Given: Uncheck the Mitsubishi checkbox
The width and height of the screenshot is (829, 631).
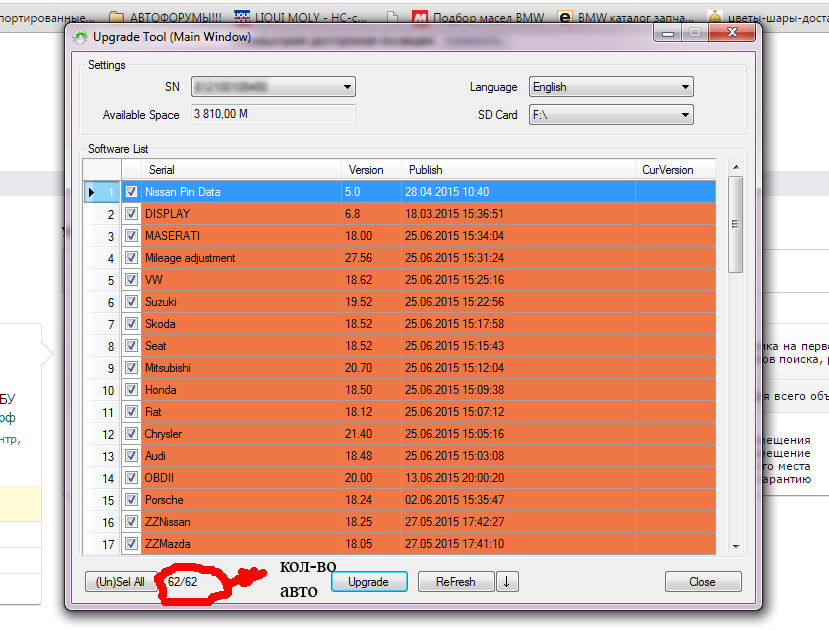Looking at the screenshot, I should pos(131,368).
